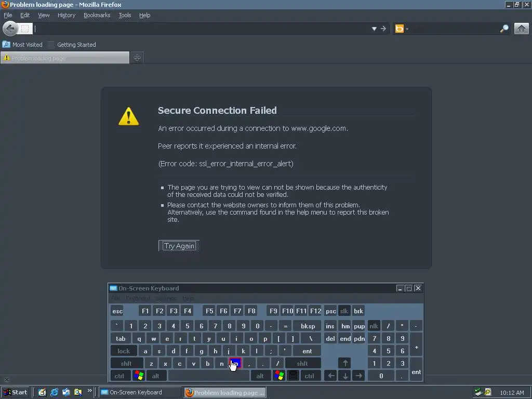Expand quick launch overflow chevron
The image size is (532, 399).
(89, 391)
